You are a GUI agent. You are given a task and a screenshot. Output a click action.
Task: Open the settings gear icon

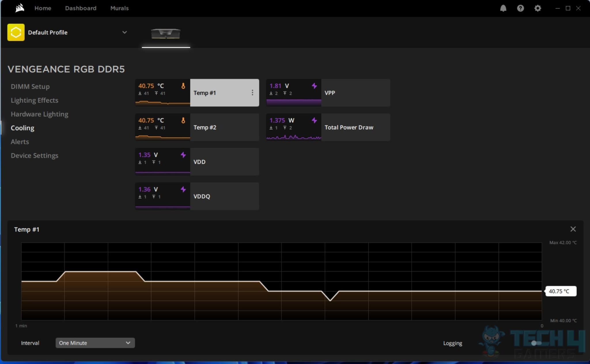pos(538,8)
